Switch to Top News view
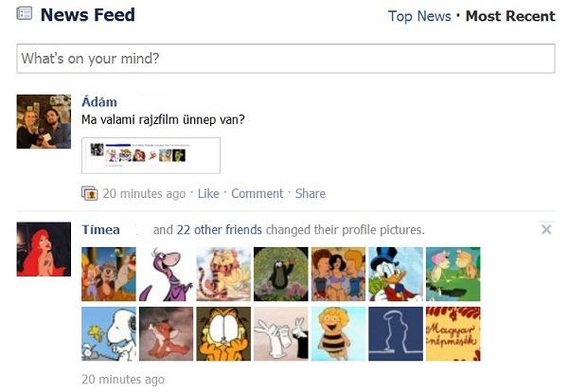Viewport: 568px width, 392px height. (419, 16)
